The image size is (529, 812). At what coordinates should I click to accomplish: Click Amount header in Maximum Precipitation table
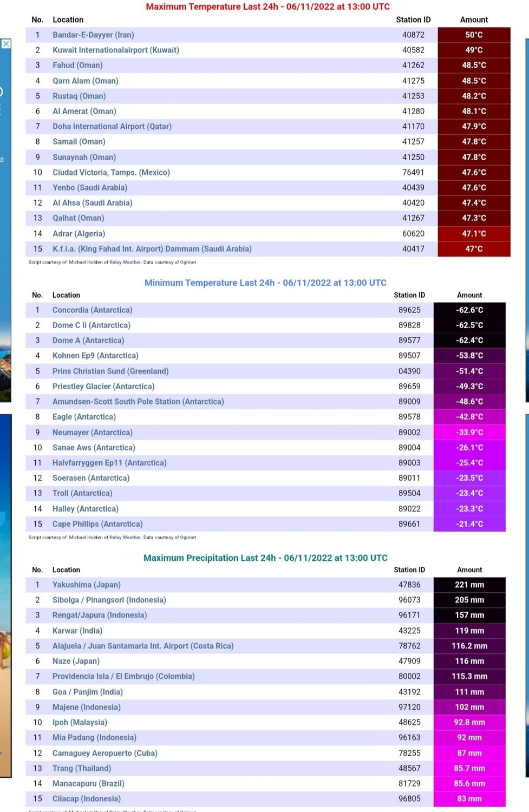click(469, 570)
